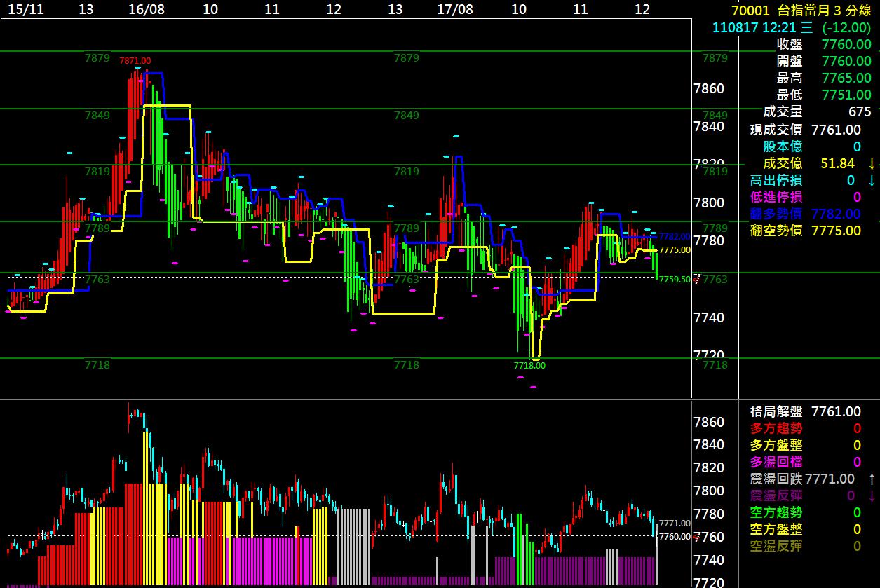Click the magenta down arrow beside 震盪反彈
The height and width of the screenshot is (588, 880).
872,495
